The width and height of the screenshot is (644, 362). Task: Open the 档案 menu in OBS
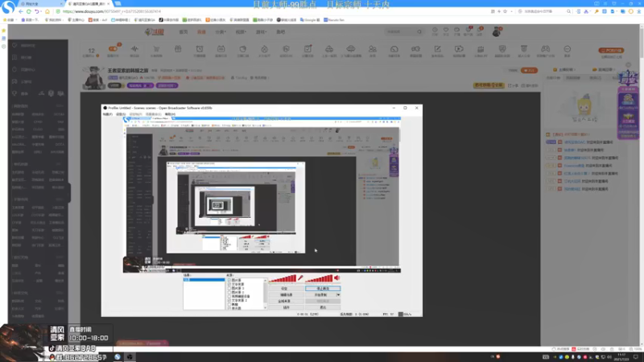pyautogui.click(x=108, y=114)
